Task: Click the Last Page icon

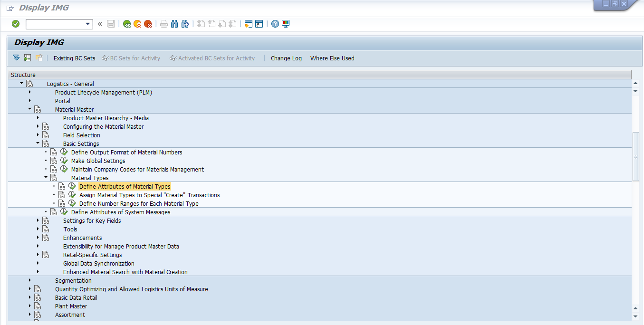Action: tap(232, 24)
